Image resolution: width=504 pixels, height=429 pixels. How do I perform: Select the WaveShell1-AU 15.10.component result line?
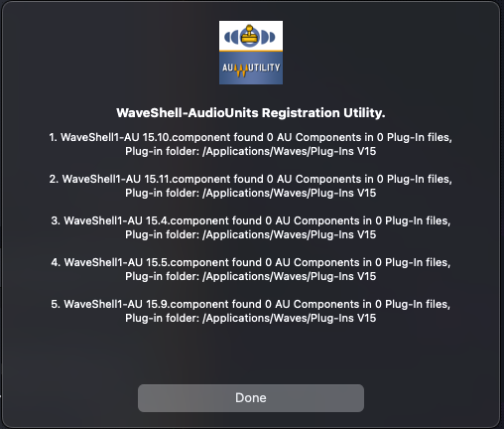coord(251,137)
